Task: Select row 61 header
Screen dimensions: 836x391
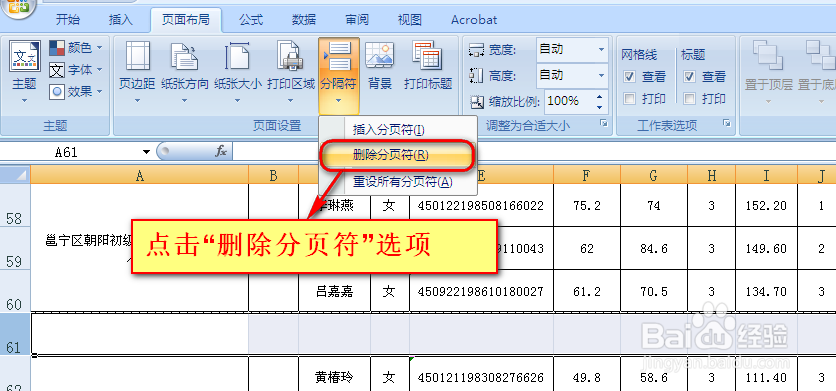Action: (15, 334)
